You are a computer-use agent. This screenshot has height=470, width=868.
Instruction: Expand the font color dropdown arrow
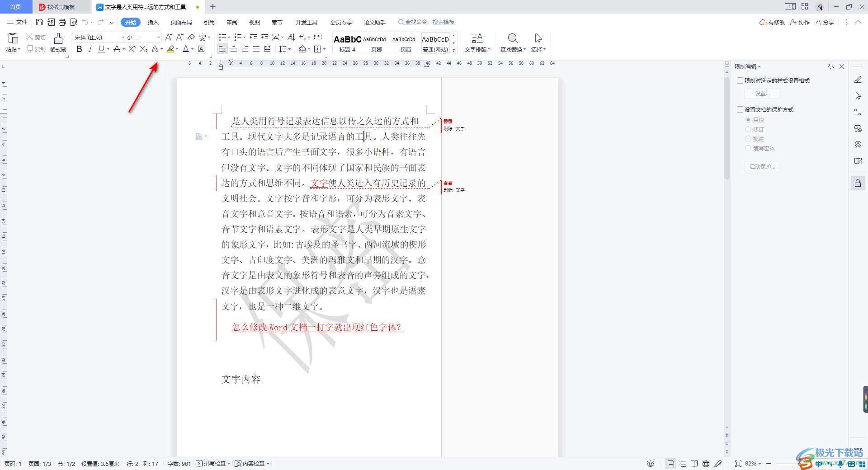193,49
